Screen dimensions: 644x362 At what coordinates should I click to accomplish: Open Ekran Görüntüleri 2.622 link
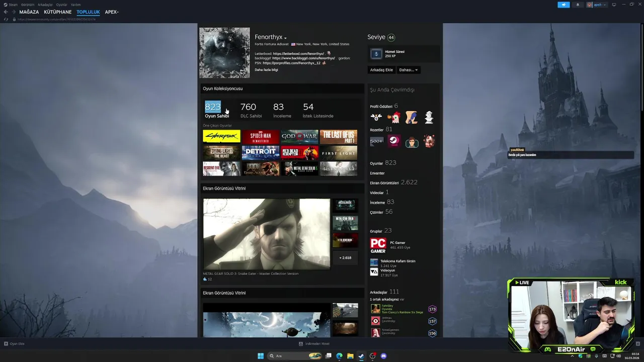pos(393,183)
